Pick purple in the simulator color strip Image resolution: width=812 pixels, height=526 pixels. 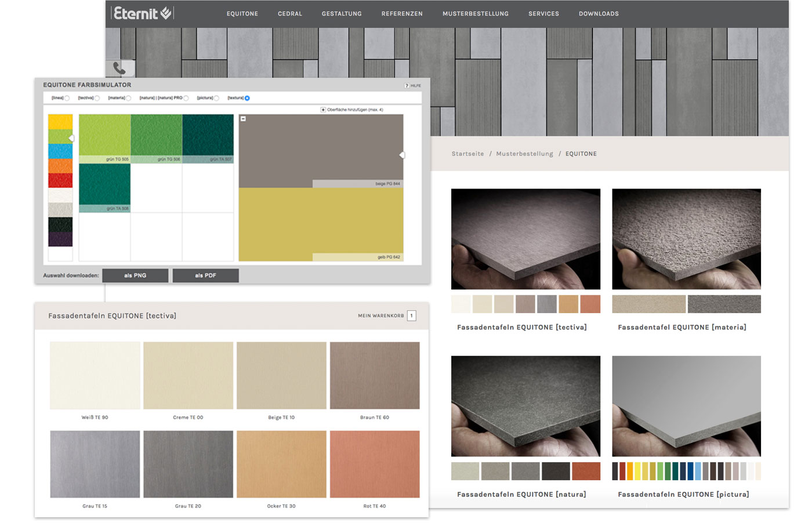coord(60,239)
